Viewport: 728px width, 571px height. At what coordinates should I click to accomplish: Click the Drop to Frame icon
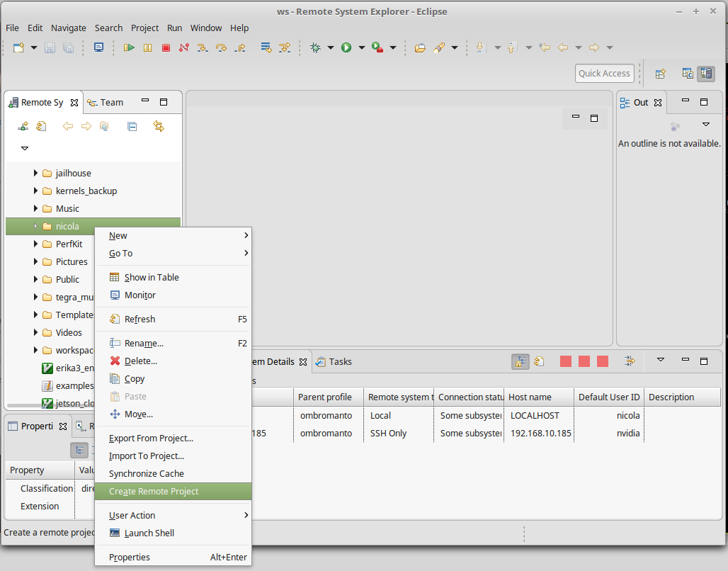tap(266, 47)
